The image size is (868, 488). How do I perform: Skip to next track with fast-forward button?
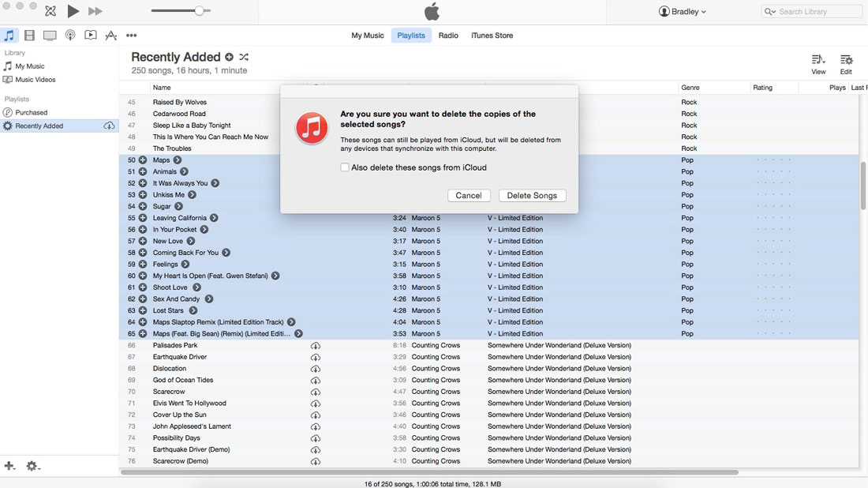pyautogui.click(x=95, y=11)
